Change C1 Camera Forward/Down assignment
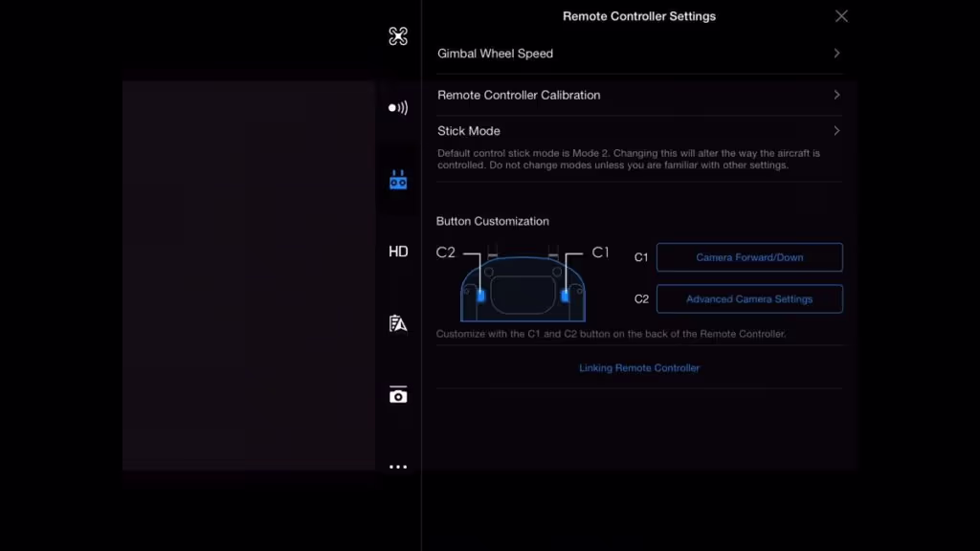This screenshot has height=551, width=980. (x=749, y=257)
